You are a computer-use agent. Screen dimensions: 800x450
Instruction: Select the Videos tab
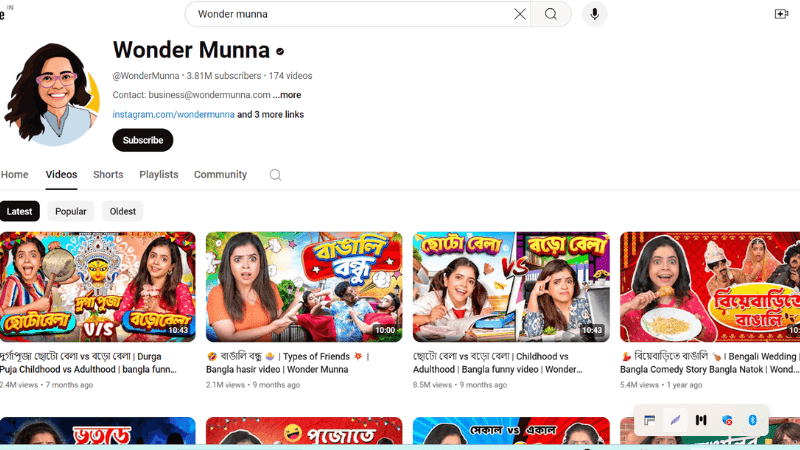click(61, 174)
